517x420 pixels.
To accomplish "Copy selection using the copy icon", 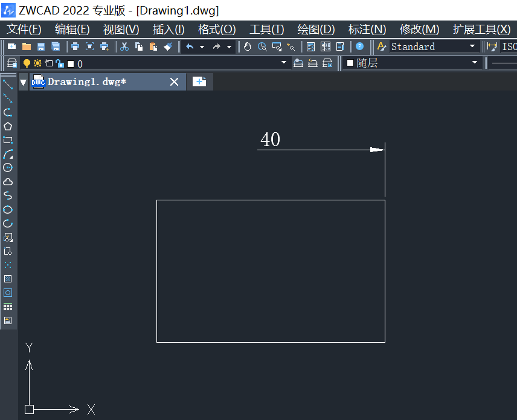I will [x=139, y=47].
